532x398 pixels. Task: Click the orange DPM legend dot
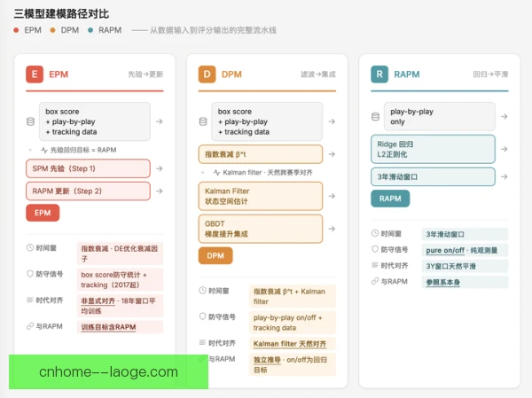(x=52, y=30)
